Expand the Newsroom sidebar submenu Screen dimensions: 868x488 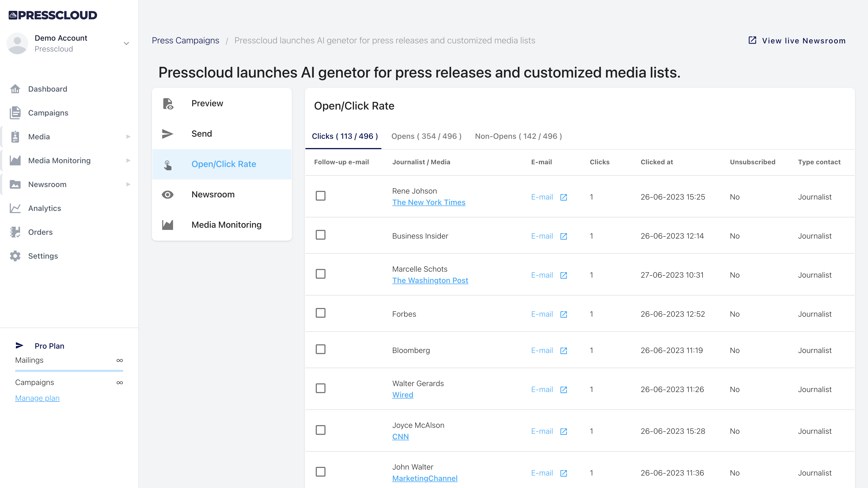click(x=128, y=184)
